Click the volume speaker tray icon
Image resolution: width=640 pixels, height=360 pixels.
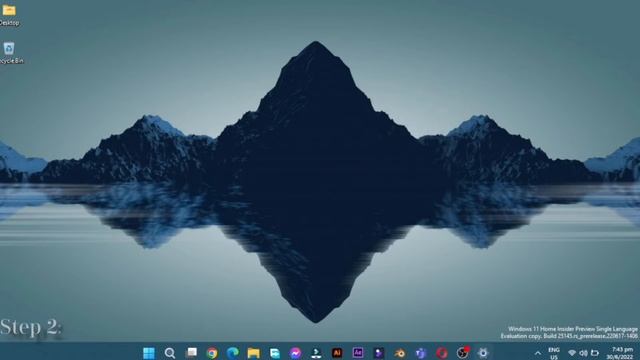pyautogui.click(x=583, y=353)
